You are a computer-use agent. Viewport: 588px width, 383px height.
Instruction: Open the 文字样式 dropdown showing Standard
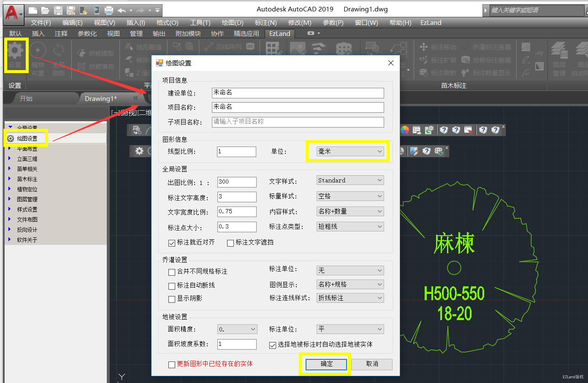click(x=350, y=180)
